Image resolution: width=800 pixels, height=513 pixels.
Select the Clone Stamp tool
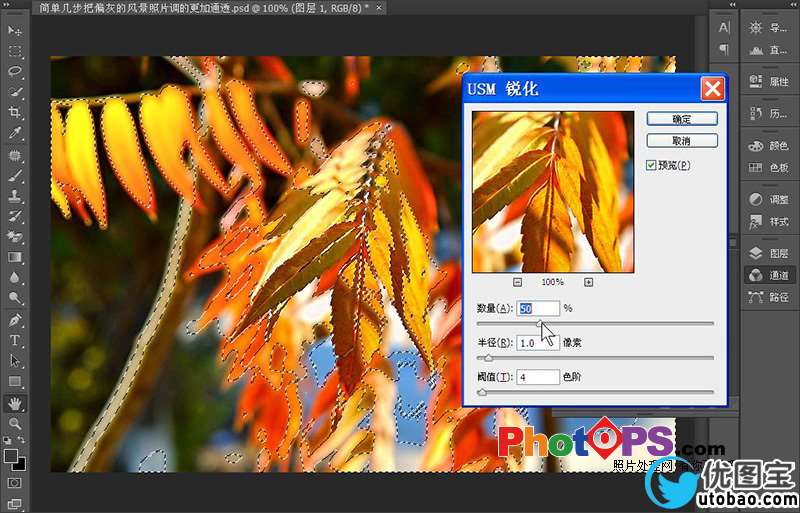[15, 196]
